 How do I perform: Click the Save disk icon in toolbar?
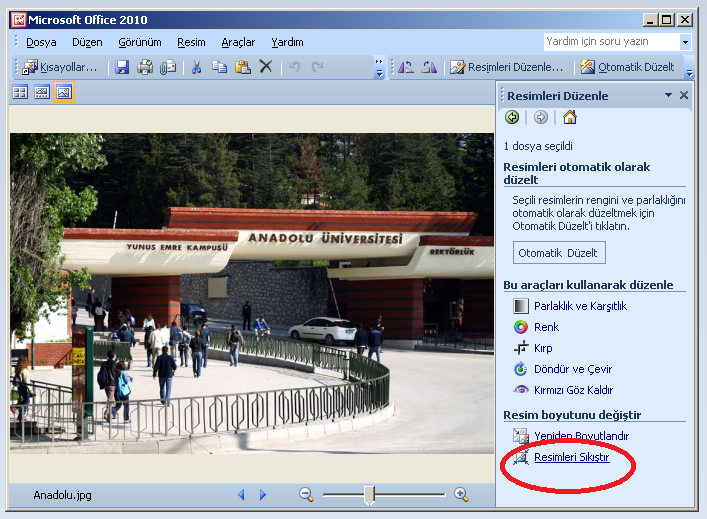122,67
